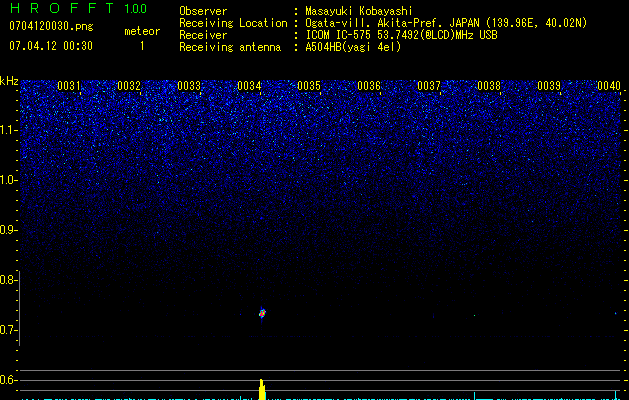
Task: Click the 0039 time marker
Action: tap(549, 86)
